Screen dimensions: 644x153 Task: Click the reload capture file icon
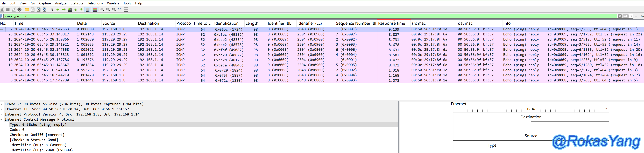point(45,10)
